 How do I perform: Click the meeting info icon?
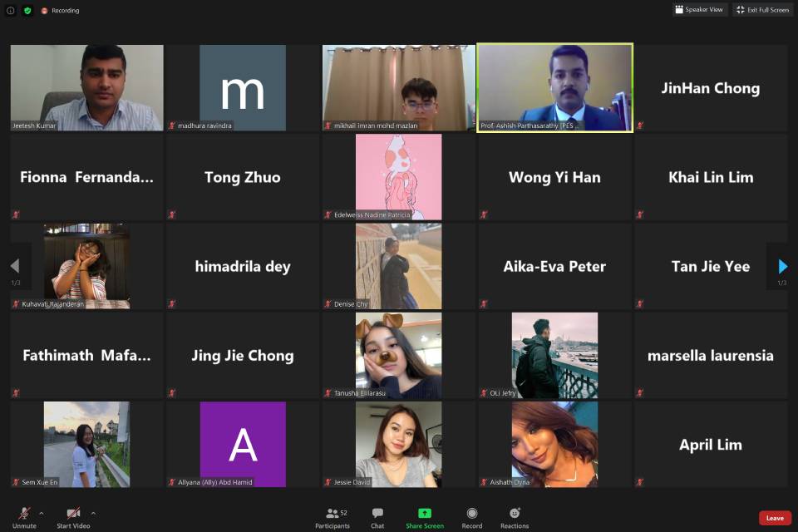[x=11, y=11]
